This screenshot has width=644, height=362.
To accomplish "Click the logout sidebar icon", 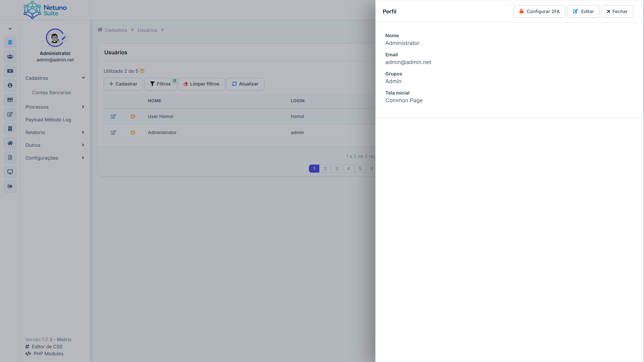I will 10,186.
